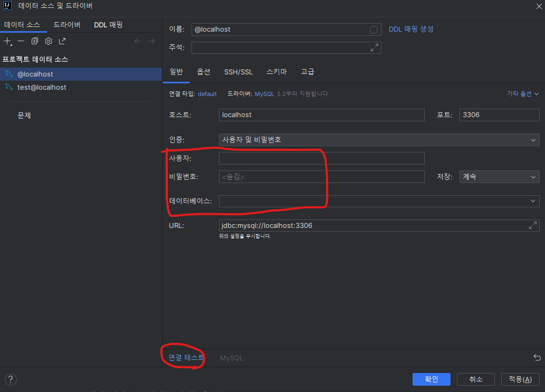The width and height of the screenshot is (545, 392).
Task: Select the 일반 settings tab
Action: point(176,72)
